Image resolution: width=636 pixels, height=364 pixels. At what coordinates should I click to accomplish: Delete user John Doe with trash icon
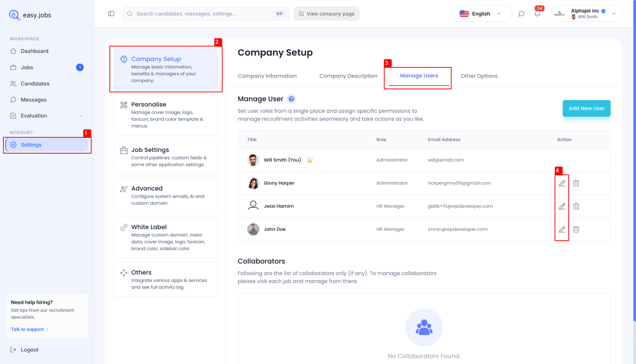pyautogui.click(x=576, y=229)
